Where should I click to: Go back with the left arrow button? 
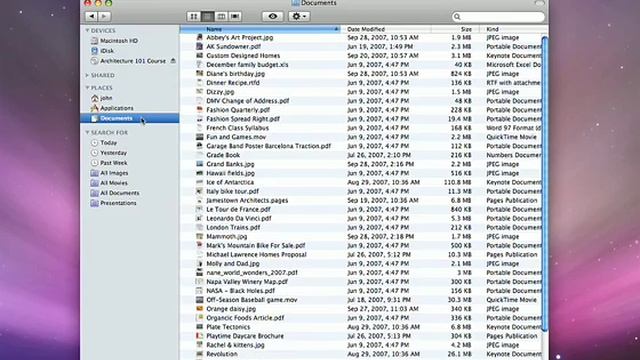coord(91,16)
